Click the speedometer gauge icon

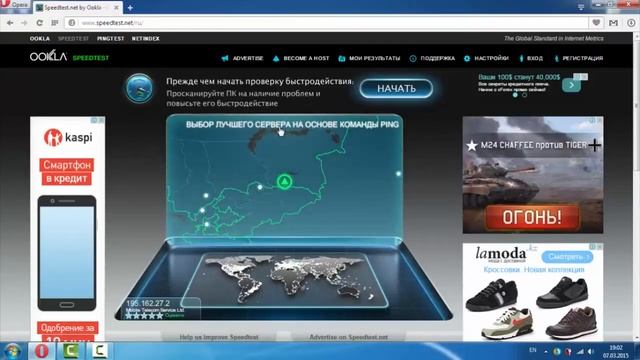(x=139, y=88)
